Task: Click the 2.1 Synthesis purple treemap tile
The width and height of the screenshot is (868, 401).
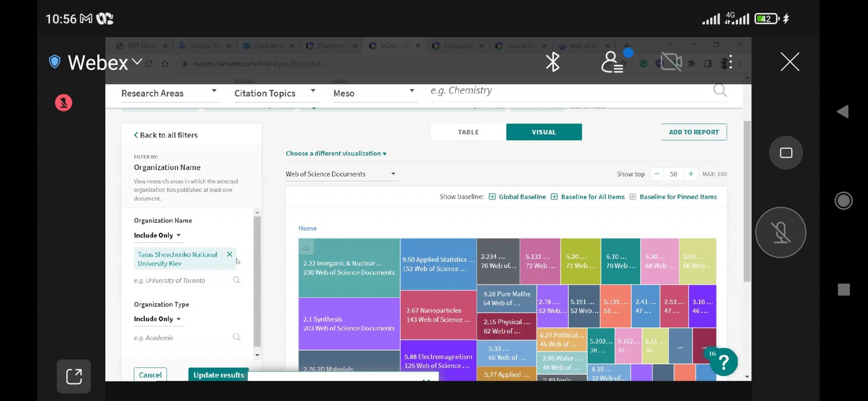Action: (349, 323)
